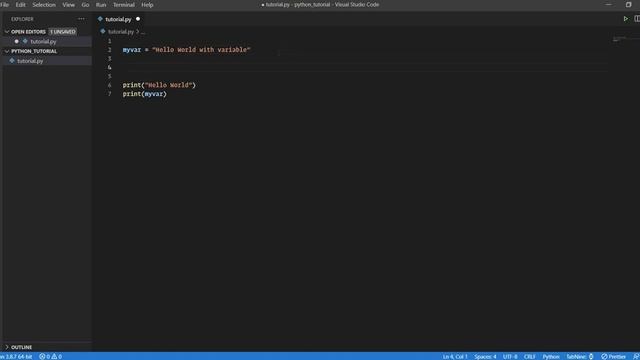This screenshot has height=360, width=640.
Task: Click print(myvar) on line 7
Action: coord(144,94)
